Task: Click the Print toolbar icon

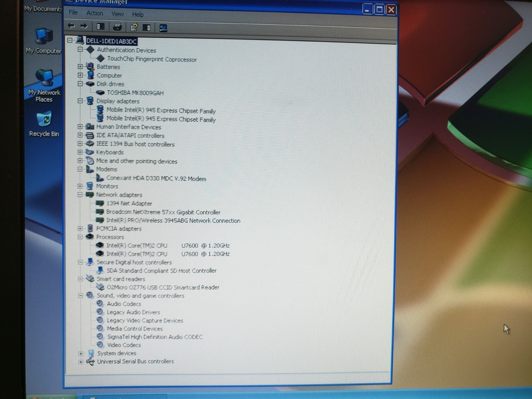Action: pos(117,27)
